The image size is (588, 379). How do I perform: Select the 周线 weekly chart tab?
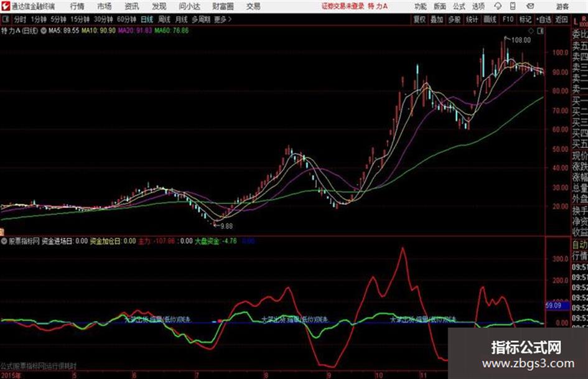pos(164,19)
